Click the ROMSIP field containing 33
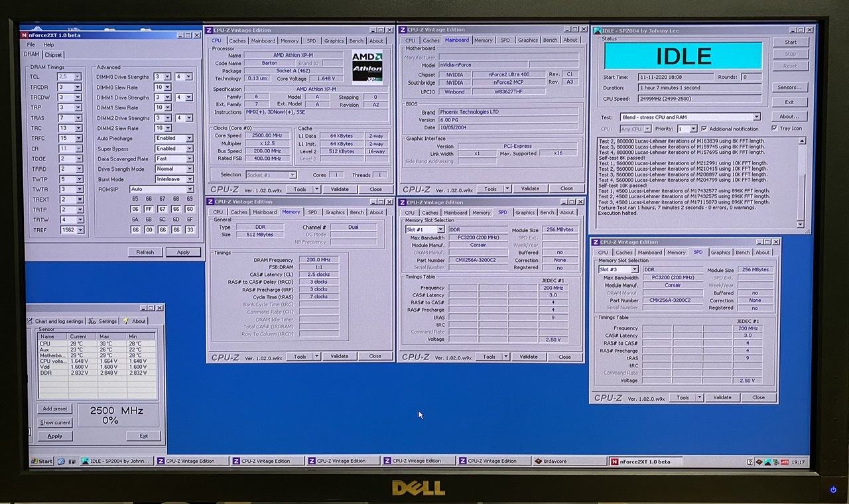This screenshot has height=504, width=849. click(x=190, y=229)
